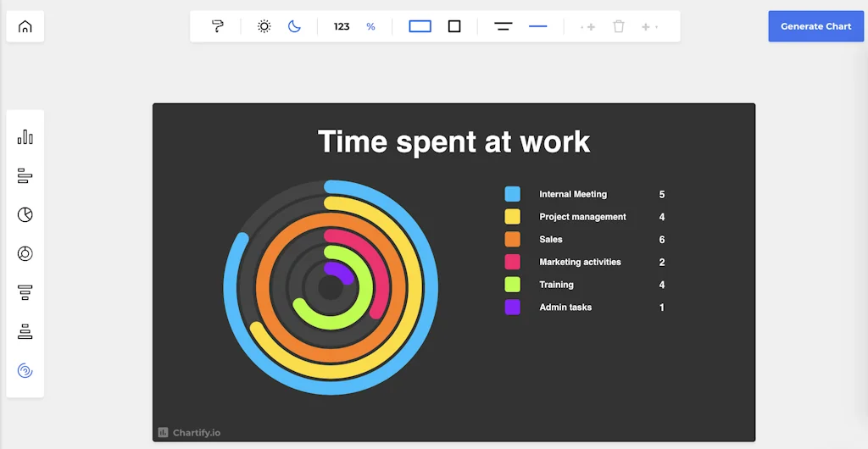Select the horizontal bar chart type

[25, 176]
